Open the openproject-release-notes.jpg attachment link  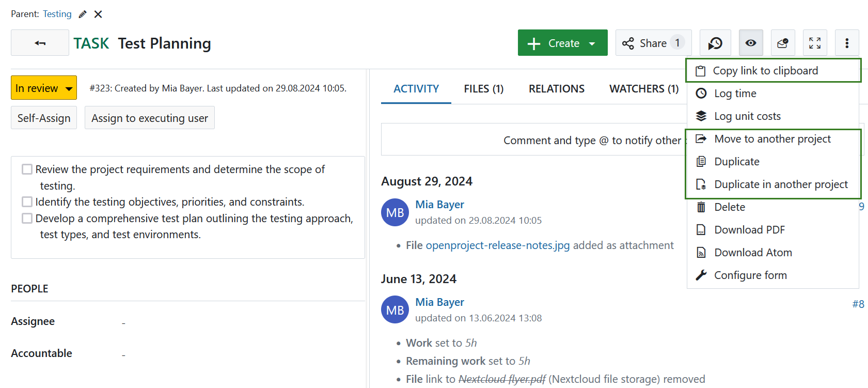[x=497, y=245]
